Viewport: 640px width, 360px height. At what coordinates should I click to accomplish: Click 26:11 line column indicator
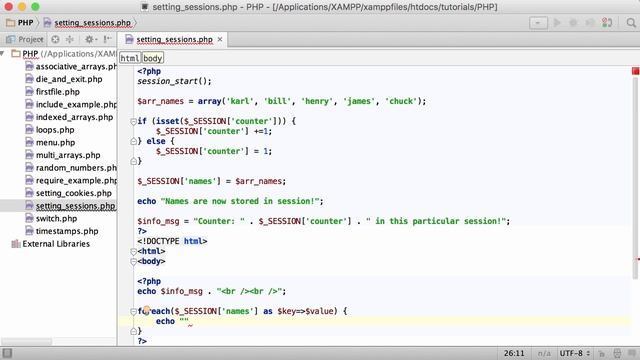(x=514, y=353)
